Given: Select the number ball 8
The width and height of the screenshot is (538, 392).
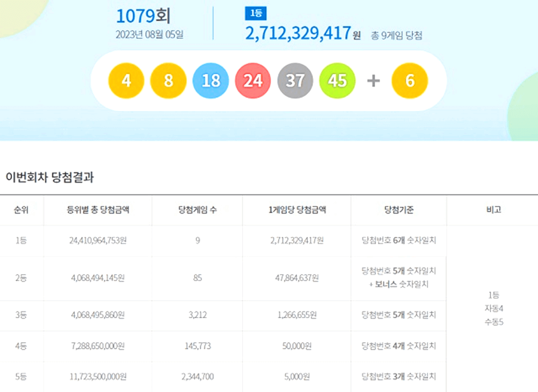Looking at the screenshot, I should pos(168,81).
